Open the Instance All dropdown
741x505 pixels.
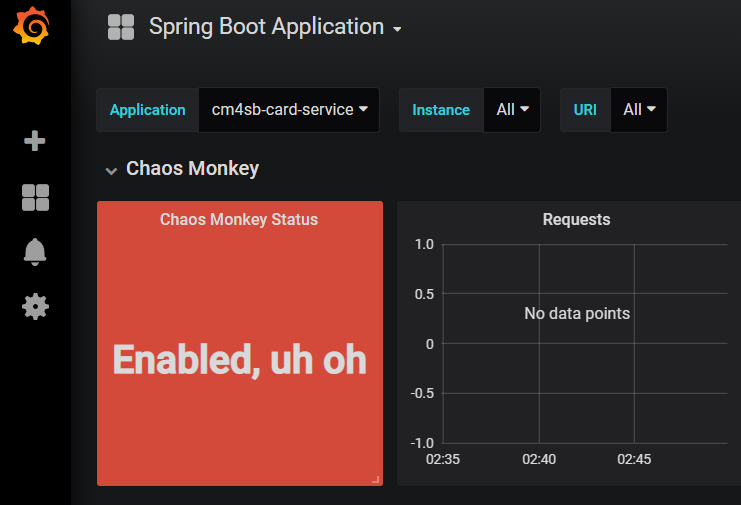pos(512,110)
